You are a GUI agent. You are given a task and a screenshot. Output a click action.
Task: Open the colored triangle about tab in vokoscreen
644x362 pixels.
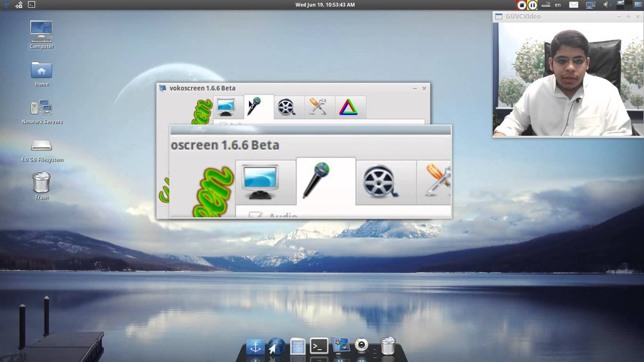(x=350, y=107)
